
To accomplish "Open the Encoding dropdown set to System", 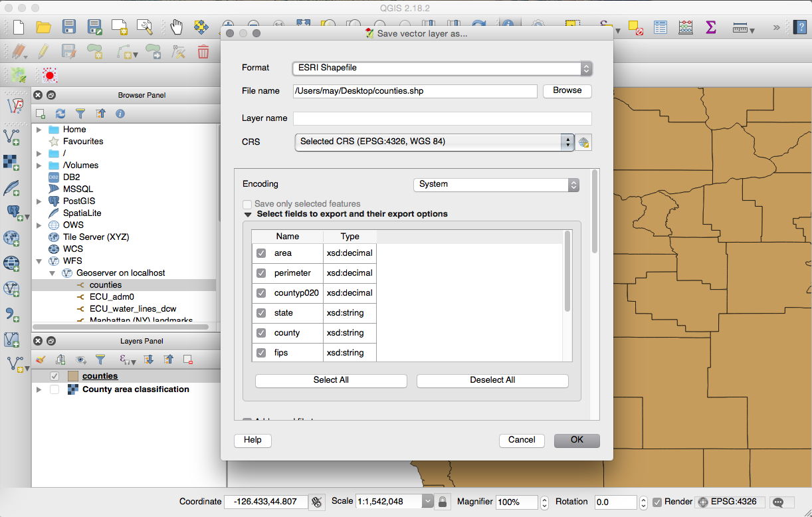I will click(x=496, y=184).
